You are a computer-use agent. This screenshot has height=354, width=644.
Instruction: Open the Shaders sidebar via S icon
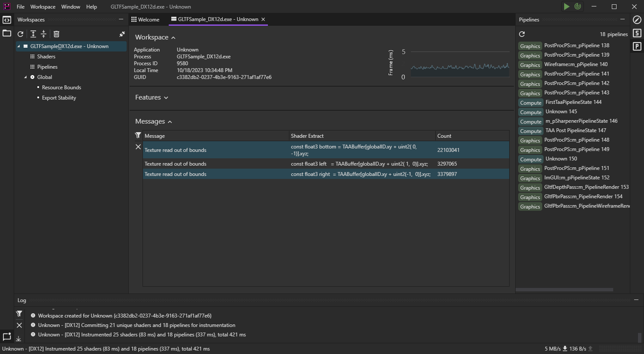point(637,33)
